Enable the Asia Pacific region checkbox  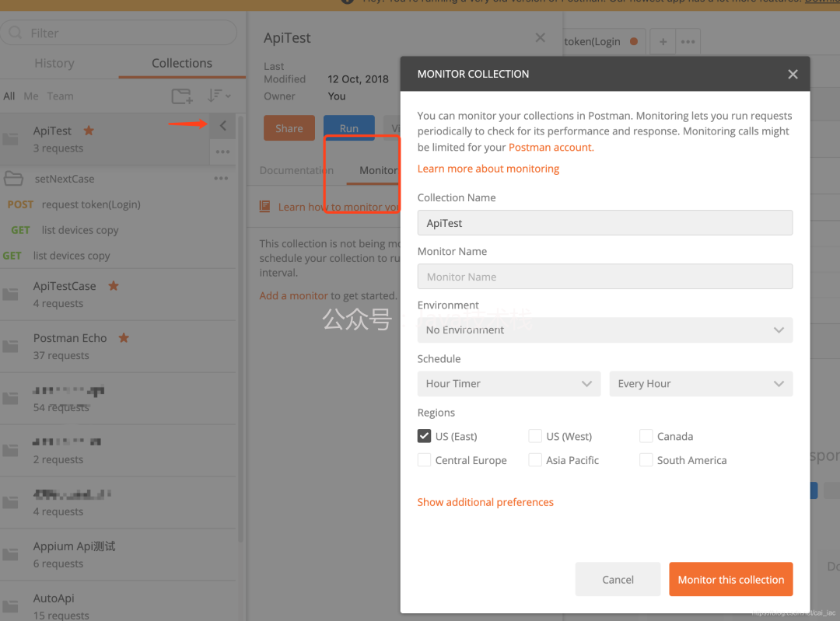pos(534,460)
